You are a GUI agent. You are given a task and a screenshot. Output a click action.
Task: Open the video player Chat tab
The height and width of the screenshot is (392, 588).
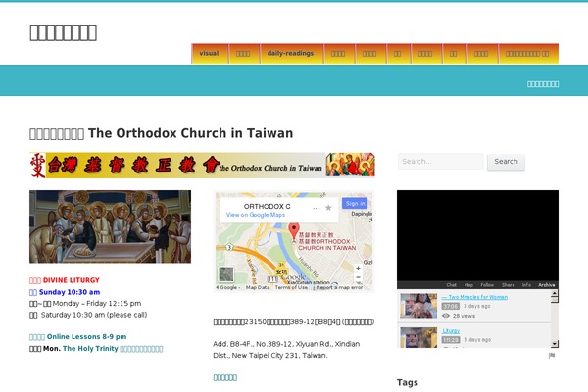coord(451,285)
